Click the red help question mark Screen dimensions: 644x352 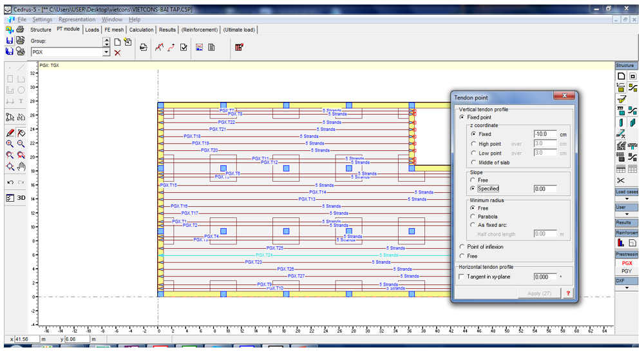click(x=568, y=293)
